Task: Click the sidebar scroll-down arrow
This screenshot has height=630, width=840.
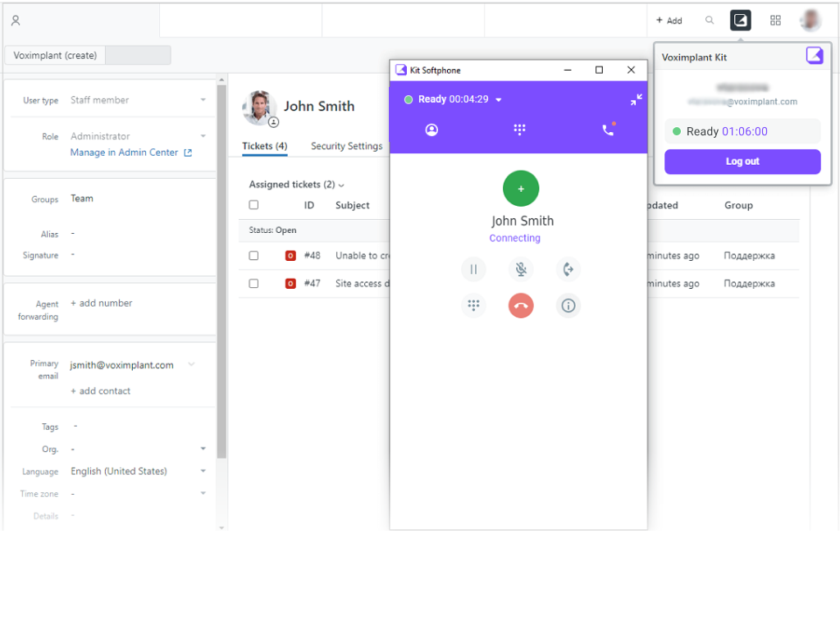Action: pos(221,527)
